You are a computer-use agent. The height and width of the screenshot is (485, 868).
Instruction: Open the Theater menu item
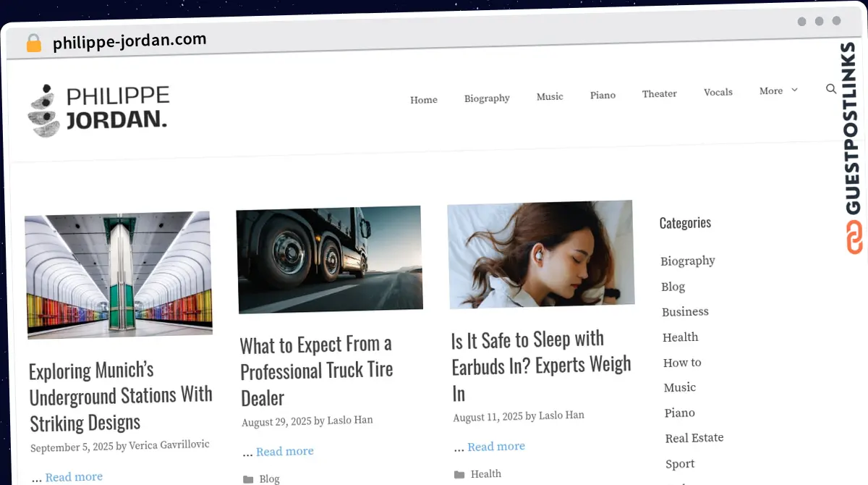coord(660,93)
